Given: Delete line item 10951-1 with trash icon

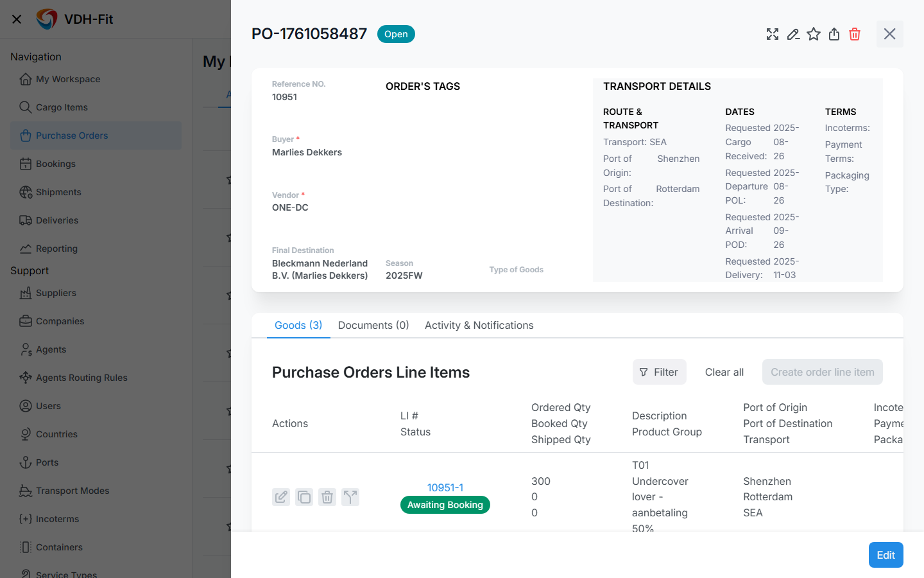Looking at the screenshot, I should (x=327, y=497).
